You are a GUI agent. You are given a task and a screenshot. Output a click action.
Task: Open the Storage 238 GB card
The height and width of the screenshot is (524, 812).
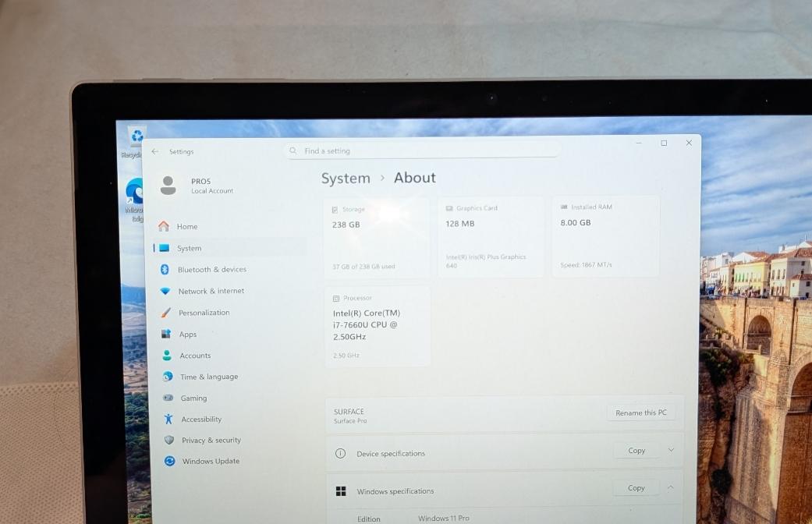[x=377, y=238]
